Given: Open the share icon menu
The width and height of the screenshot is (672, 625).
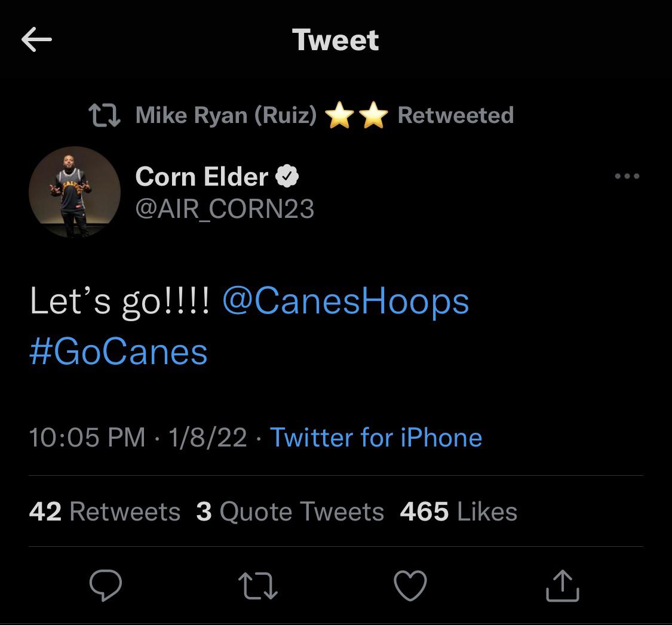Looking at the screenshot, I should tap(563, 584).
